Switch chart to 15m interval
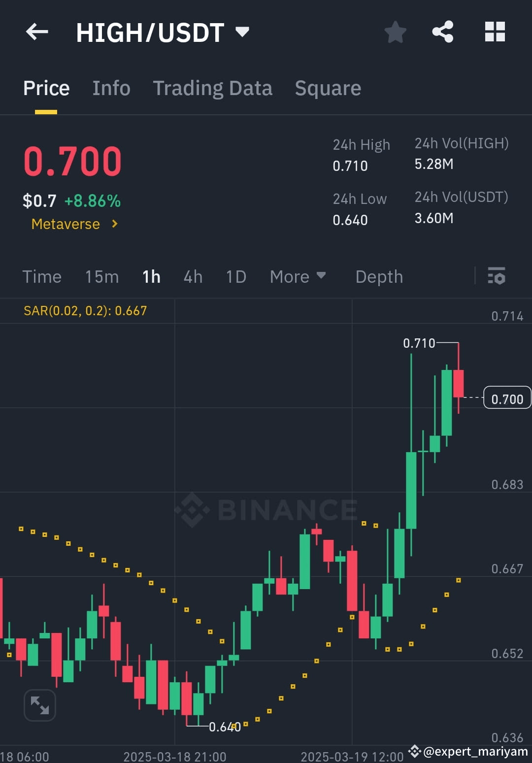 point(101,276)
